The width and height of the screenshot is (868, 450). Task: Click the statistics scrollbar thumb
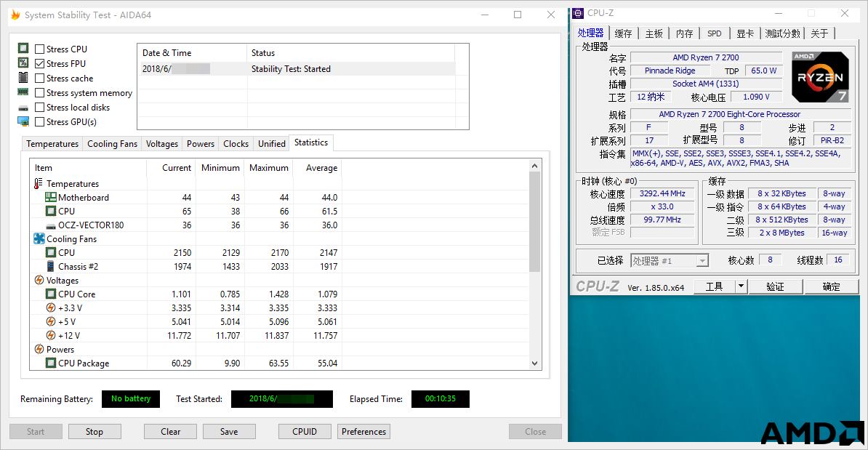(x=534, y=222)
